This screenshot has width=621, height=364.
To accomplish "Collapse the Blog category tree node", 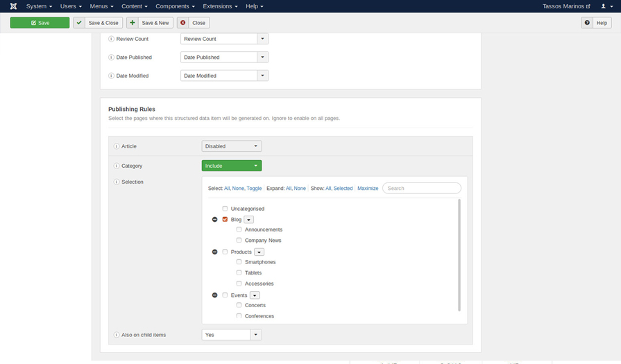I will (x=214, y=220).
